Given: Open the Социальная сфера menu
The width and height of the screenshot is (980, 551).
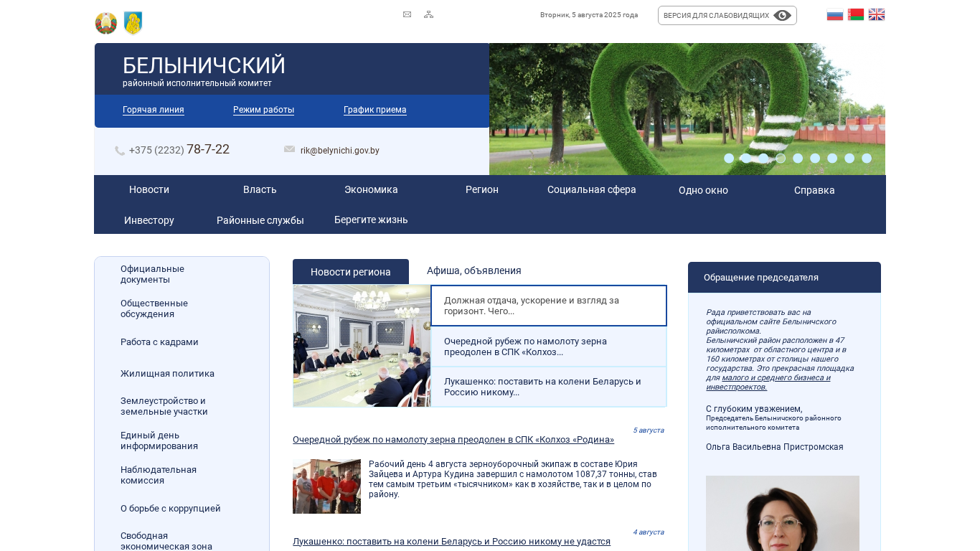Looking at the screenshot, I should click(592, 189).
